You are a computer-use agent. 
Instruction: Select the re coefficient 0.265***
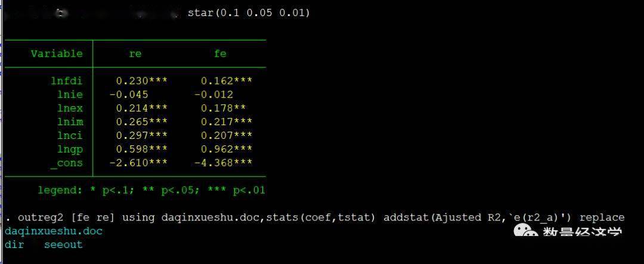pyautogui.click(x=142, y=122)
